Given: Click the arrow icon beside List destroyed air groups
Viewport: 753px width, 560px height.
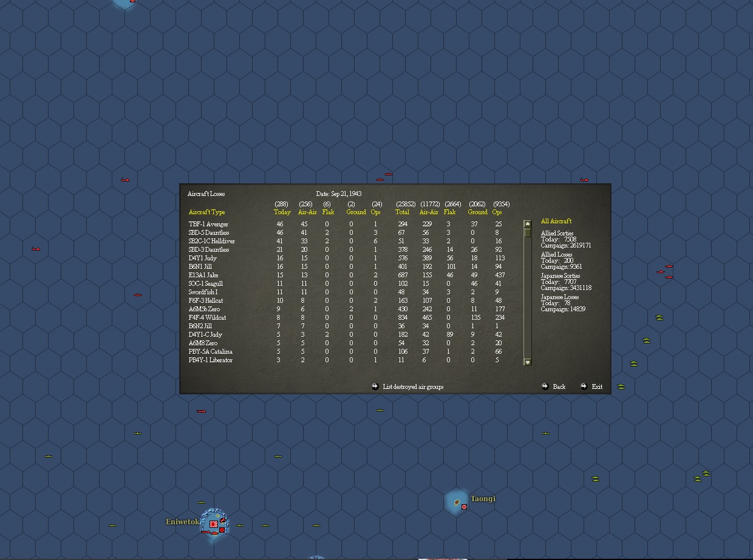Looking at the screenshot, I should click(x=375, y=386).
